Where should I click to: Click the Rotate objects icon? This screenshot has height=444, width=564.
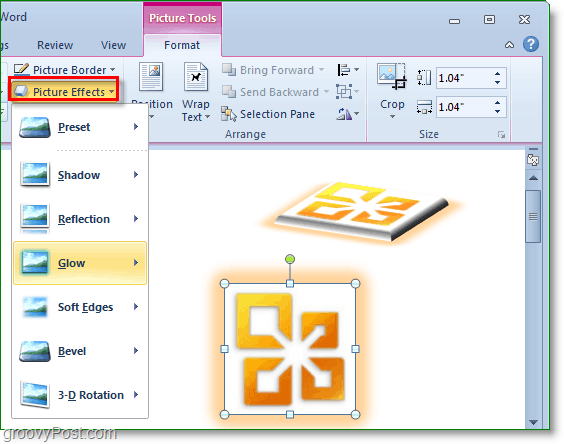[347, 114]
